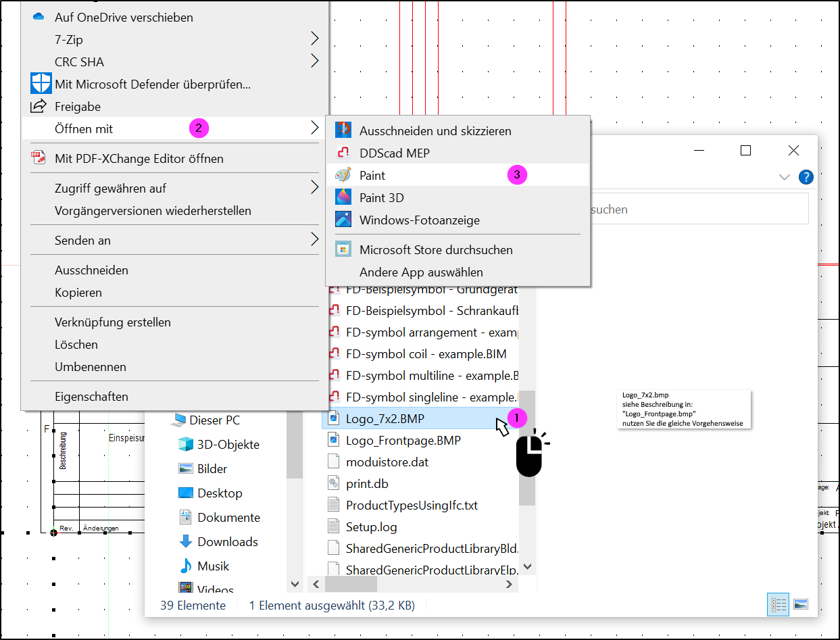840x640 pixels.
Task: Click the Setup.log file icon
Action: pos(333,526)
